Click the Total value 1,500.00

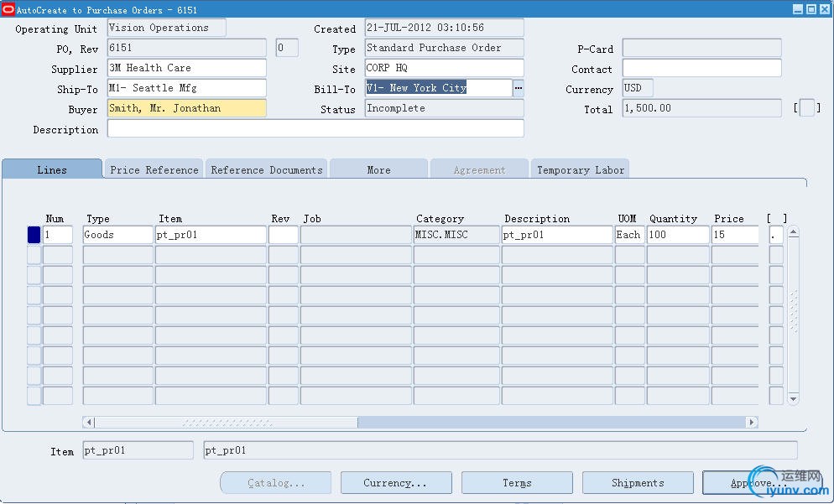[x=702, y=108]
